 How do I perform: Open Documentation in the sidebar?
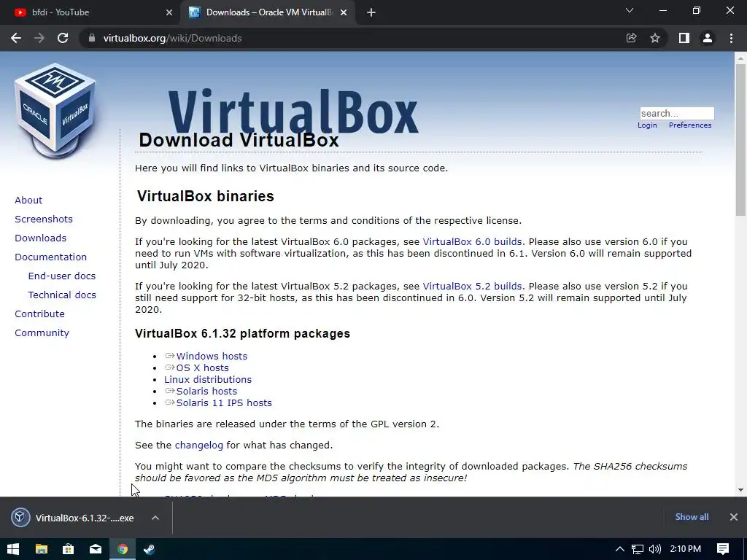pyautogui.click(x=51, y=257)
